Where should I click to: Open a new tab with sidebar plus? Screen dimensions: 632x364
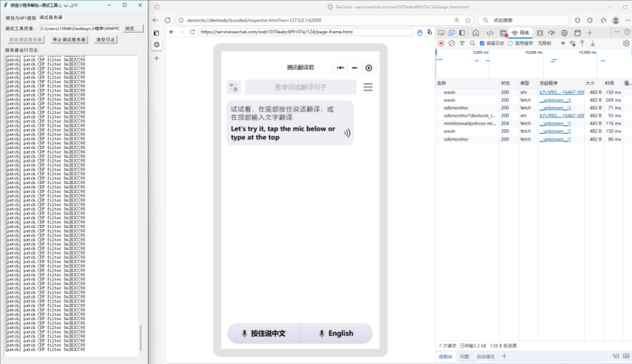point(157,59)
